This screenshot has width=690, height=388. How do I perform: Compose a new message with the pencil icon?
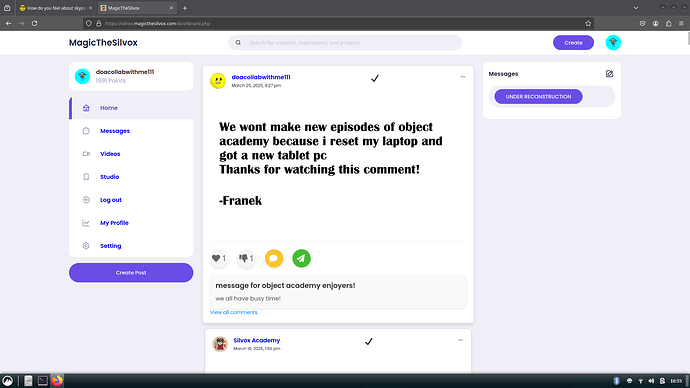tap(609, 74)
